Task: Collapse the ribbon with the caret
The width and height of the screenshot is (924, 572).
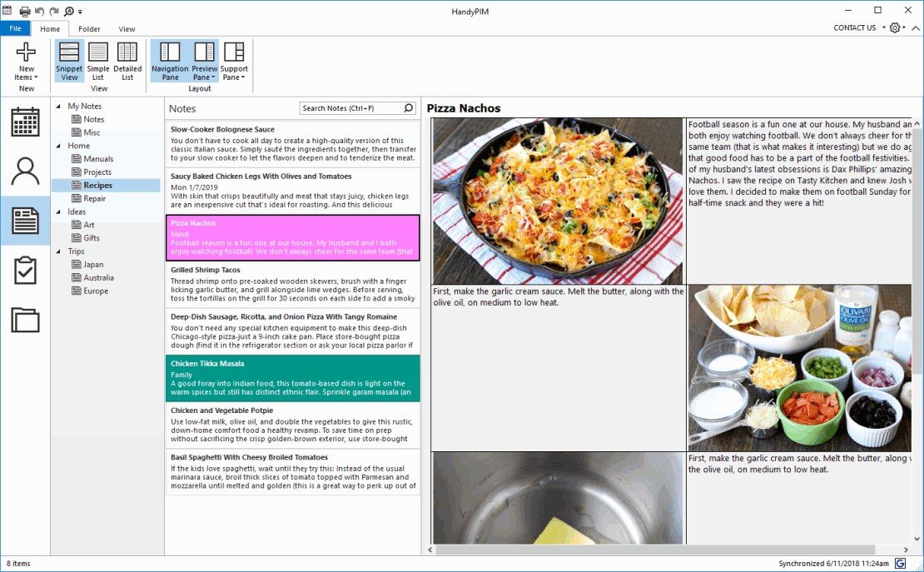Action: (x=915, y=27)
